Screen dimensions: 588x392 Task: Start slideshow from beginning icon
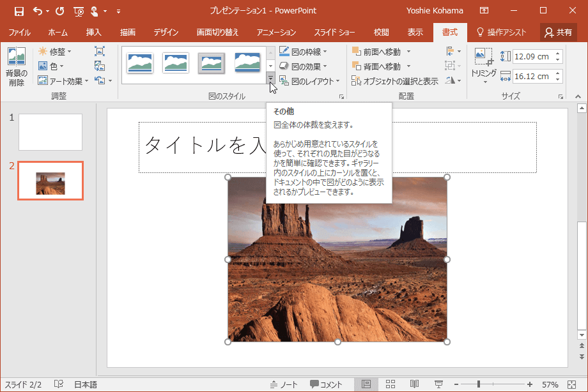(79, 11)
